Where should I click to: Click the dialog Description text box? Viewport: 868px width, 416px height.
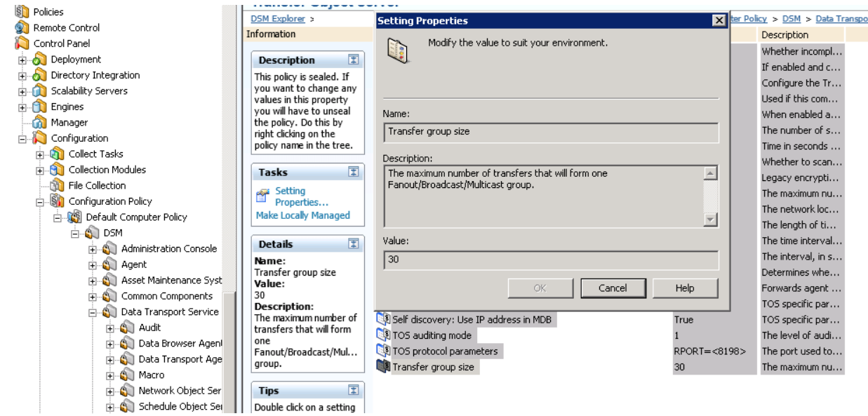pyautogui.click(x=543, y=196)
